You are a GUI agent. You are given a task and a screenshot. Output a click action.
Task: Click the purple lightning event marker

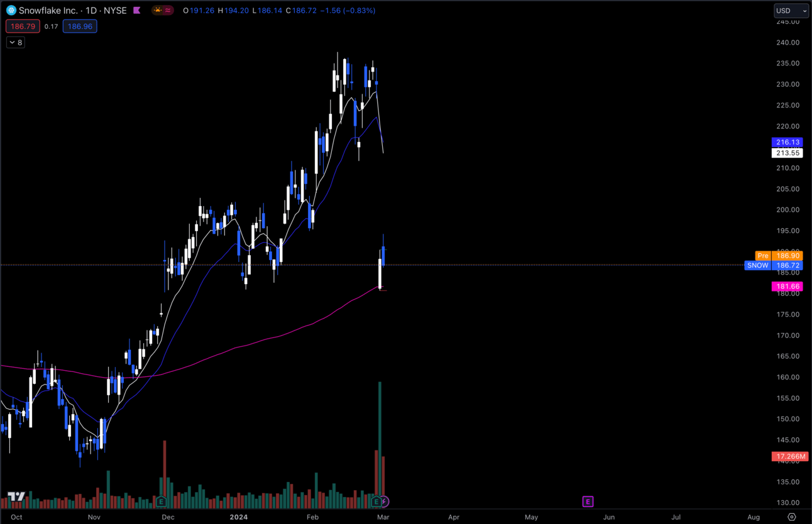[385, 501]
